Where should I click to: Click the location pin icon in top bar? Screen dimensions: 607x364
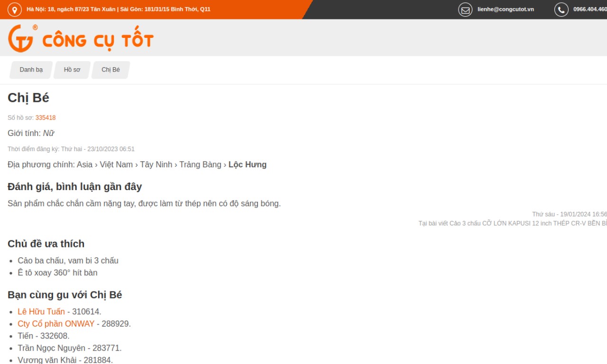15,9
